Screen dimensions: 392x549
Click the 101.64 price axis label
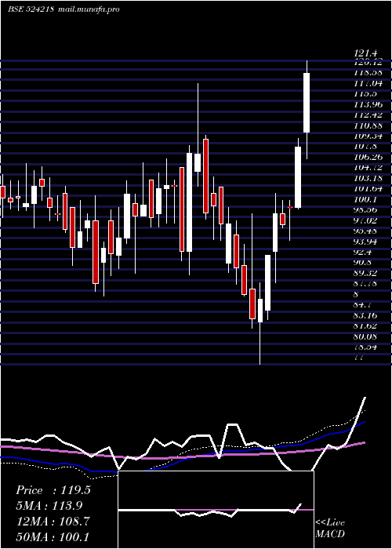pyautogui.click(x=368, y=188)
